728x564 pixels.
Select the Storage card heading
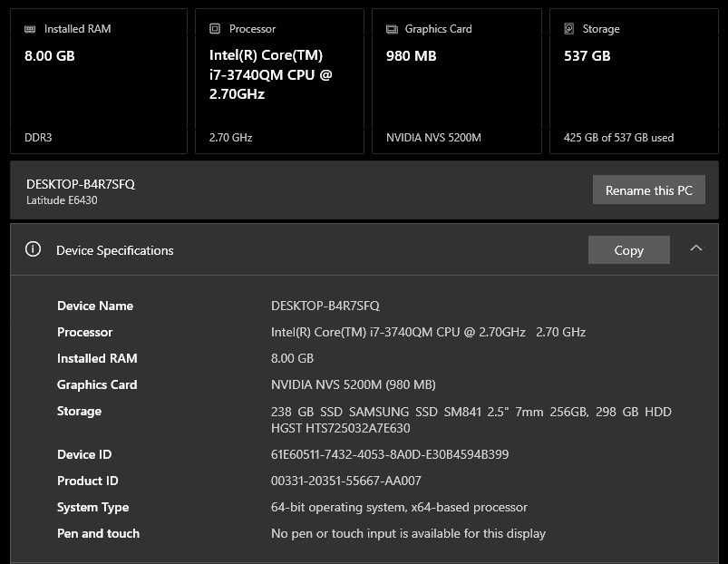[601, 29]
